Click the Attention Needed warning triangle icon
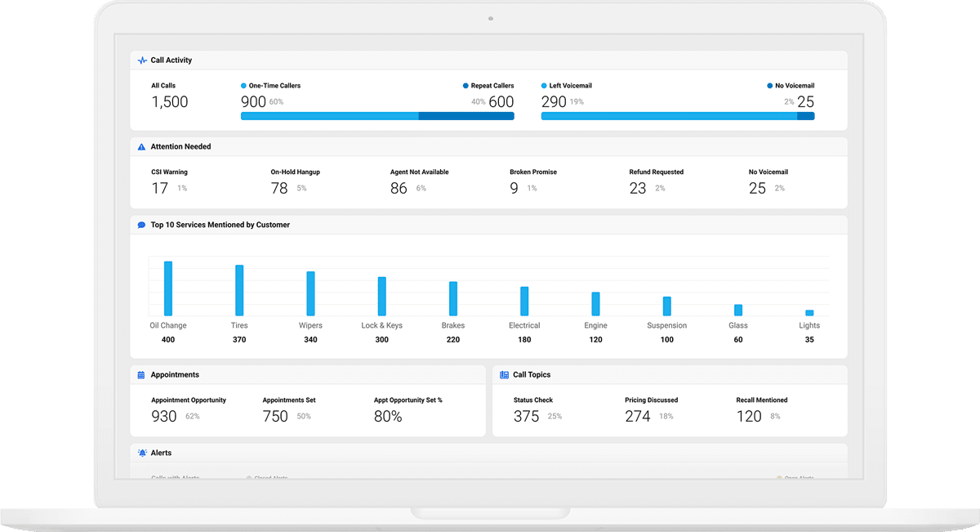The image size is (980, 532). coord(142,147)
